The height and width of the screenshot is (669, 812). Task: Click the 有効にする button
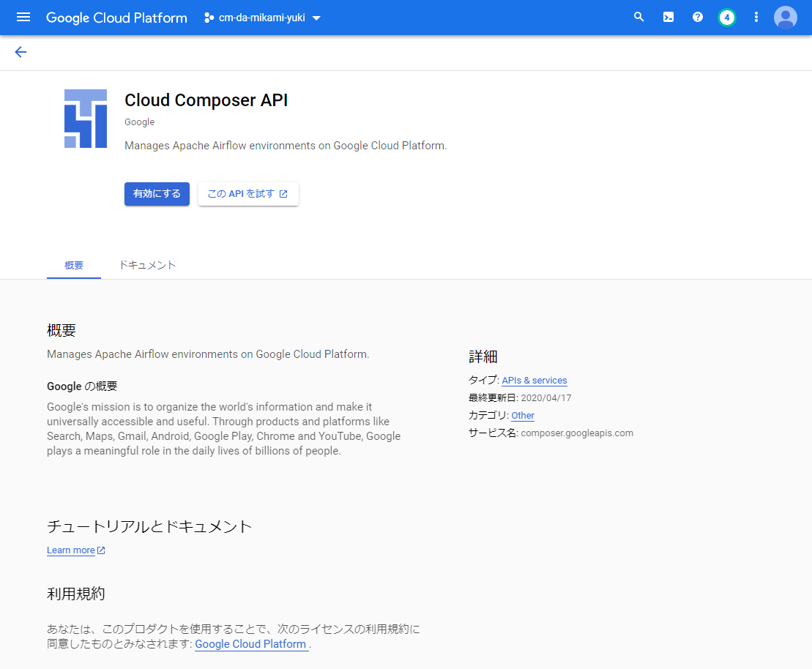tap(157, 193)
